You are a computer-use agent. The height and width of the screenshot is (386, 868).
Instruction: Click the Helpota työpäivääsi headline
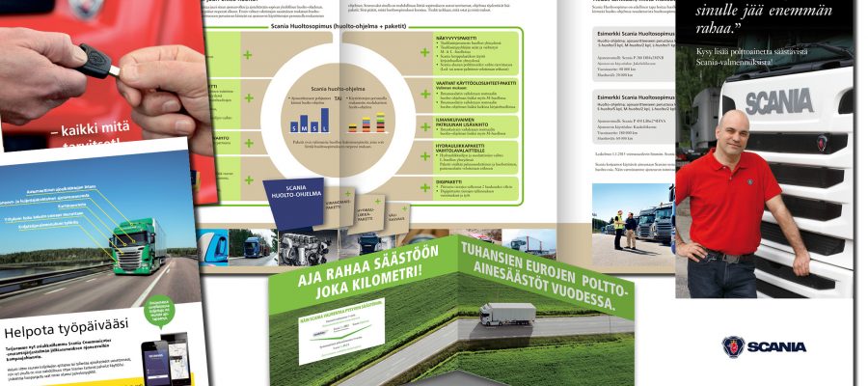(66, 327)
